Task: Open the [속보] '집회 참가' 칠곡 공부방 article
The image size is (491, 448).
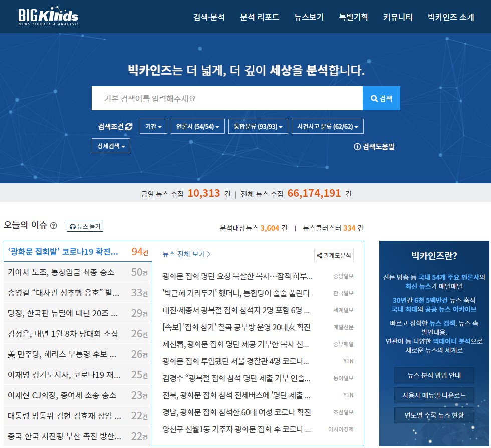Action: click(x=236, y=327)
